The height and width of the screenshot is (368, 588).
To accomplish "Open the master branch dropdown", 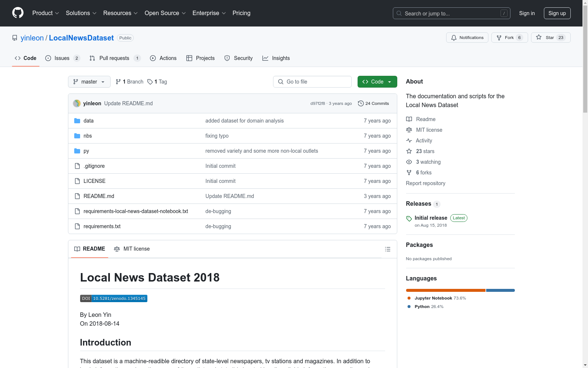I will click(89, 82).
